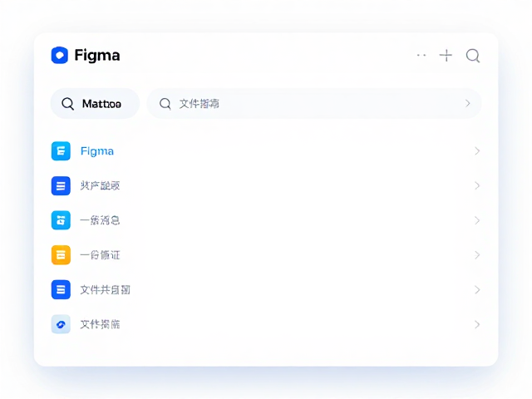532x399 pixels.
Task: Click the dark blue document icon in second row
Action: [61, 186]
